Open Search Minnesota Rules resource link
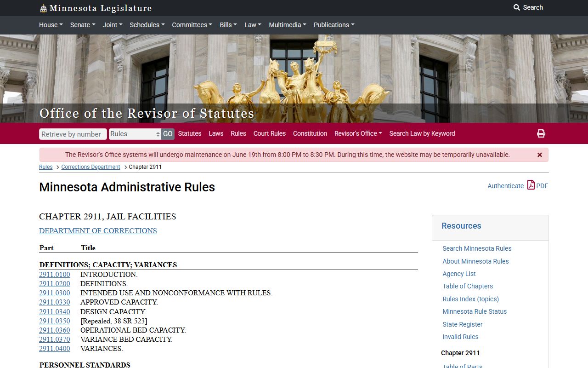 pos(477,248)
